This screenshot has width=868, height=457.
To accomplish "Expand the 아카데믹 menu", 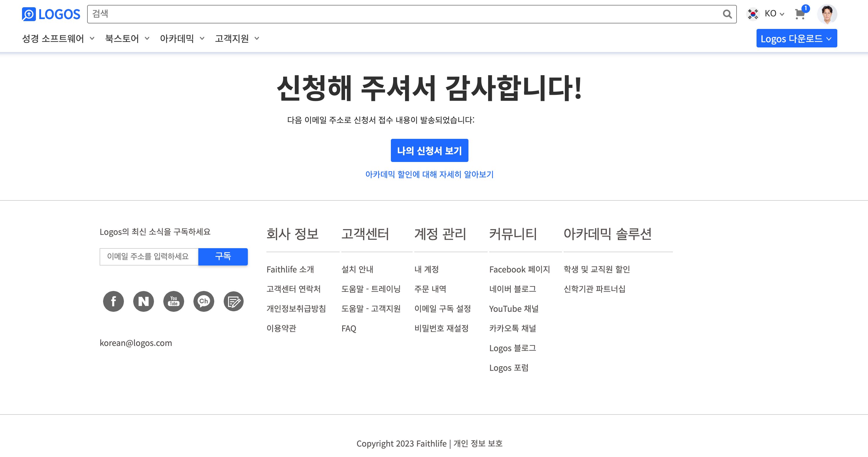I will 182,38.
